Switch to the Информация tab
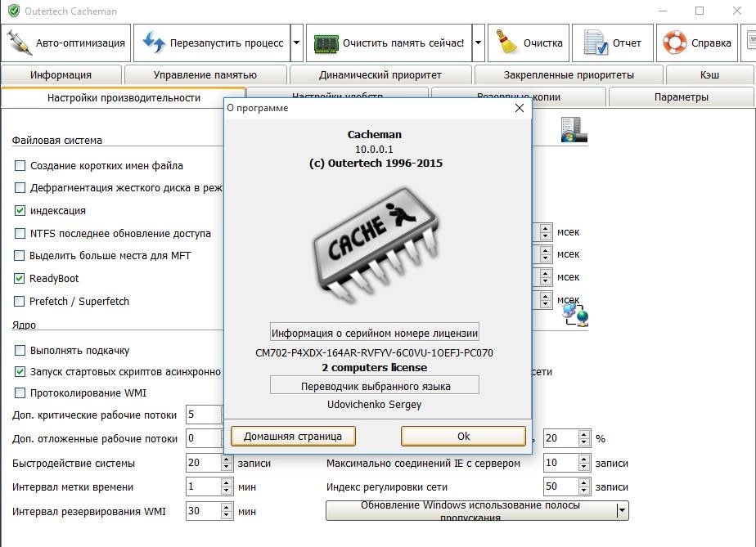 point(61,74)
